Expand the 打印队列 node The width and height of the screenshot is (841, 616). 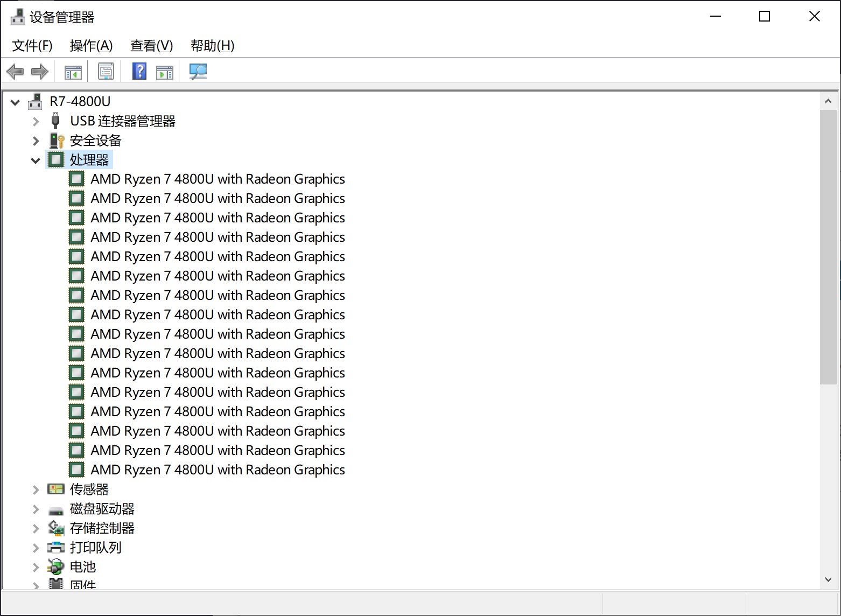36,548
